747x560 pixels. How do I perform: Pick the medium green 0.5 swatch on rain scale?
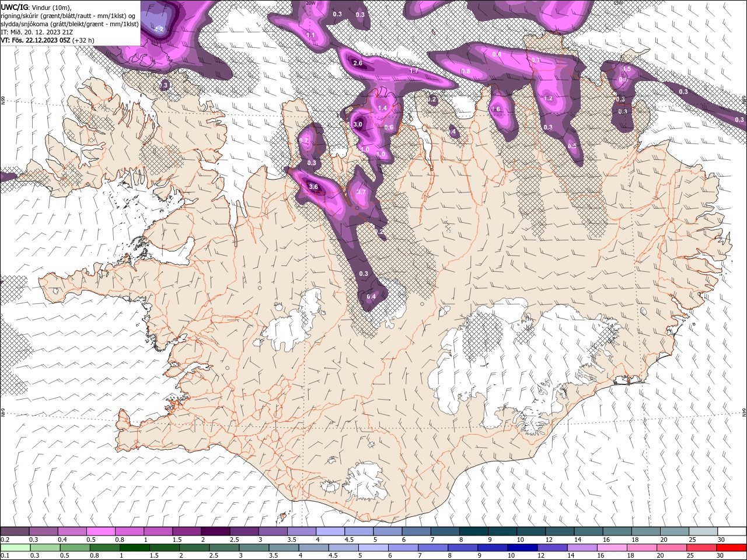(x=75, y=548)
